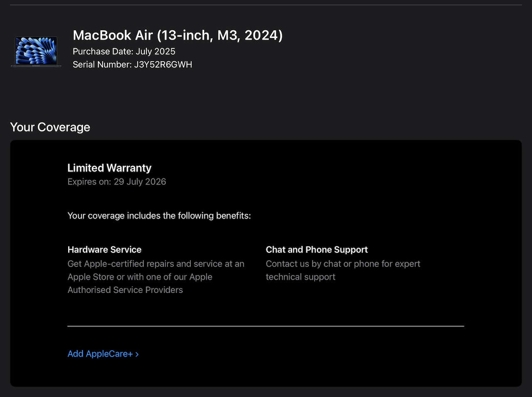This screenshot has width=532, height=397.
Task: Click the MacBook Air product thumbnail image
Action: [x=36, y=52]
